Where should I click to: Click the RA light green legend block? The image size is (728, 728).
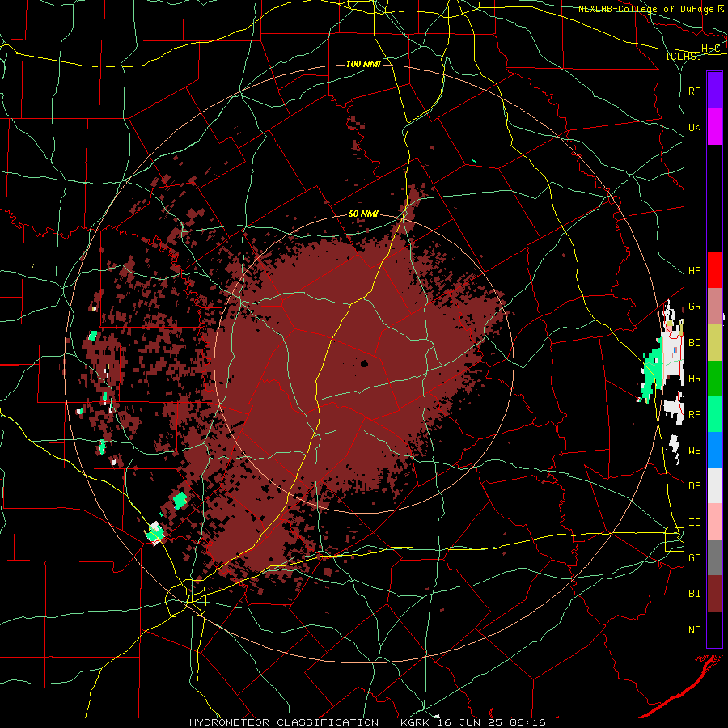(714, 413)
